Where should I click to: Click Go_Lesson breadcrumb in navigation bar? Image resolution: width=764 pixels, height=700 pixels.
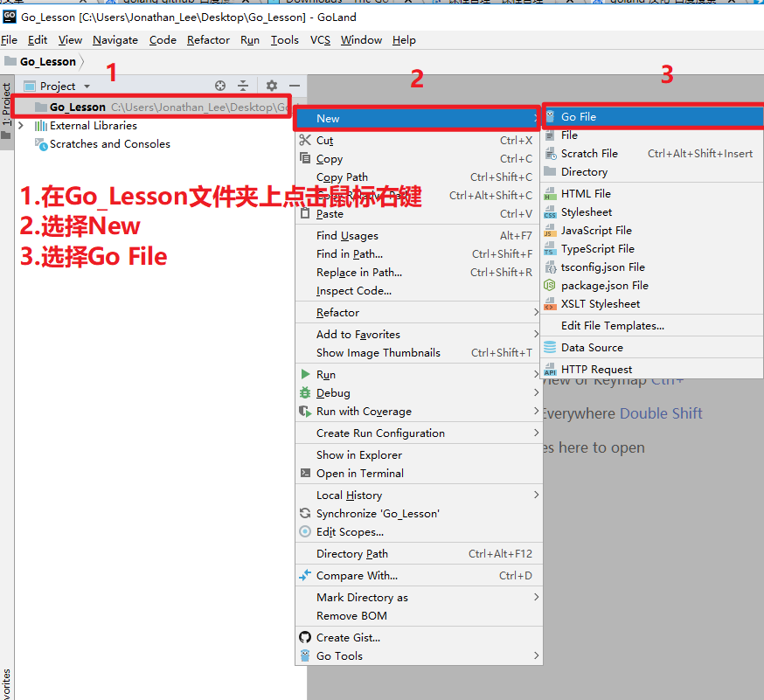tap(48, 61)
